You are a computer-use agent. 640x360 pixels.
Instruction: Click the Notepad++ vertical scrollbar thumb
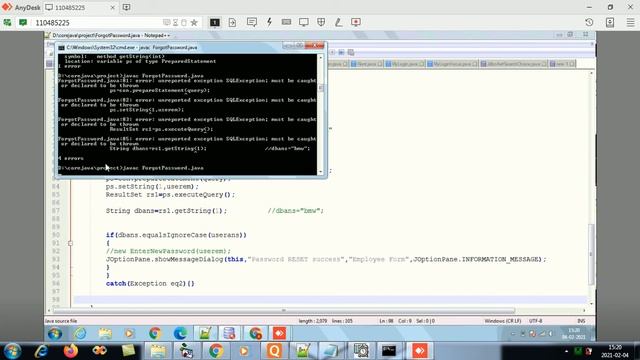tap(591, 255)
